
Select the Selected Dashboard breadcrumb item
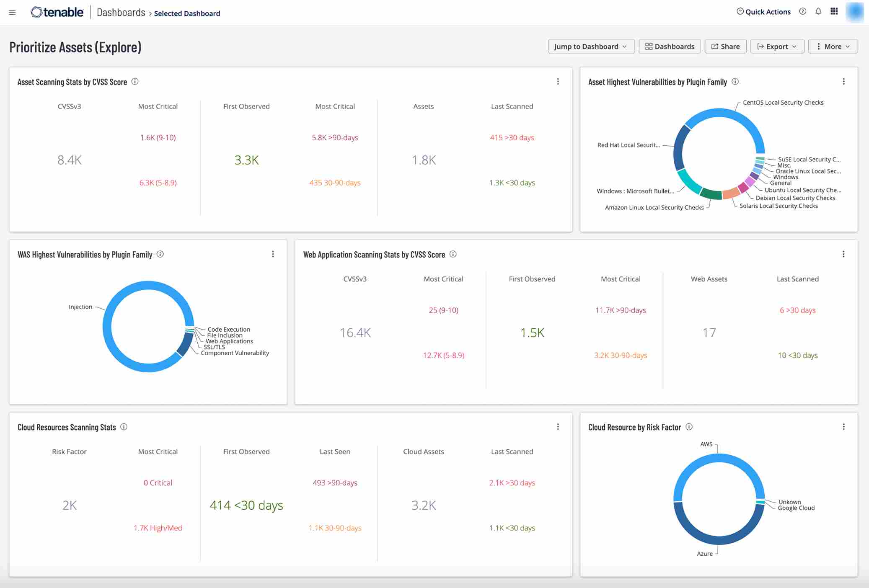(x=187, y=13)
